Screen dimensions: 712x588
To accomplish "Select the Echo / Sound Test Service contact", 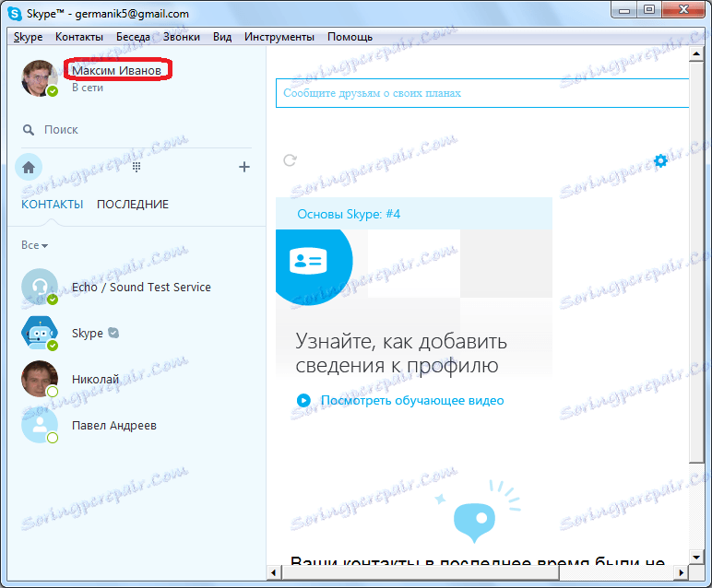I will tap(136, 288).
